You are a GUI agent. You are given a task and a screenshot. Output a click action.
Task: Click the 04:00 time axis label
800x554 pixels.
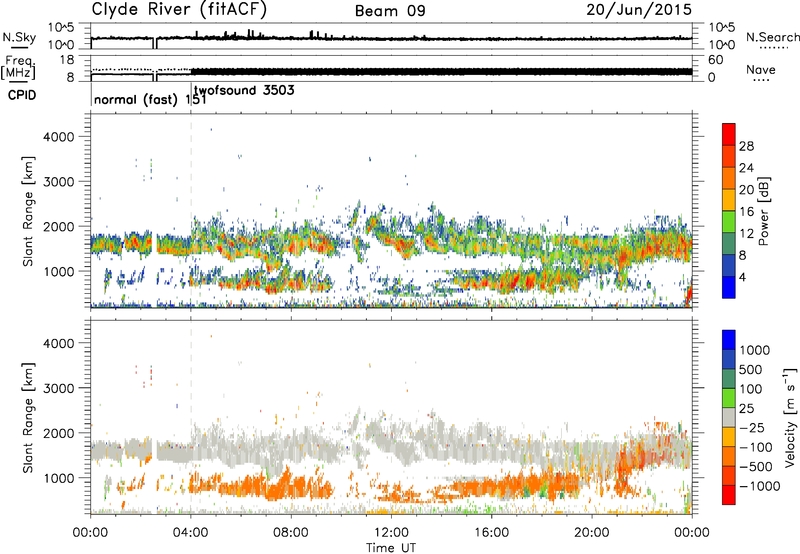click(x=191, y=533)
